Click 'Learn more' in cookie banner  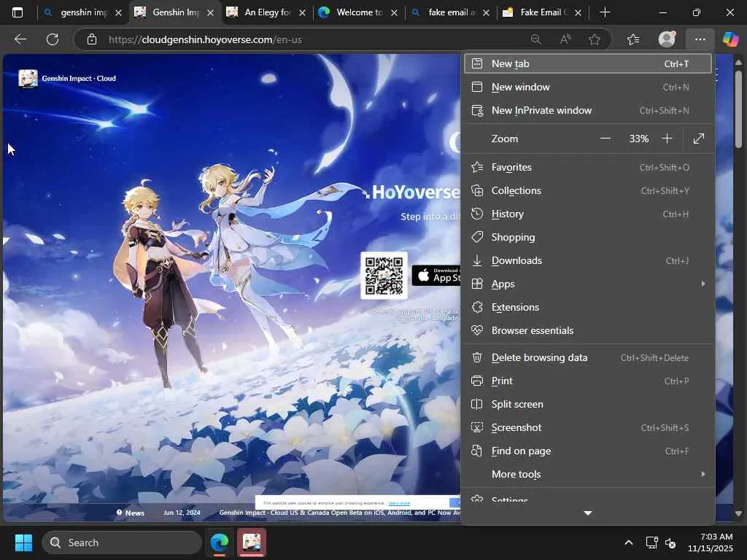pyautogui.click(x=399, y=503)
